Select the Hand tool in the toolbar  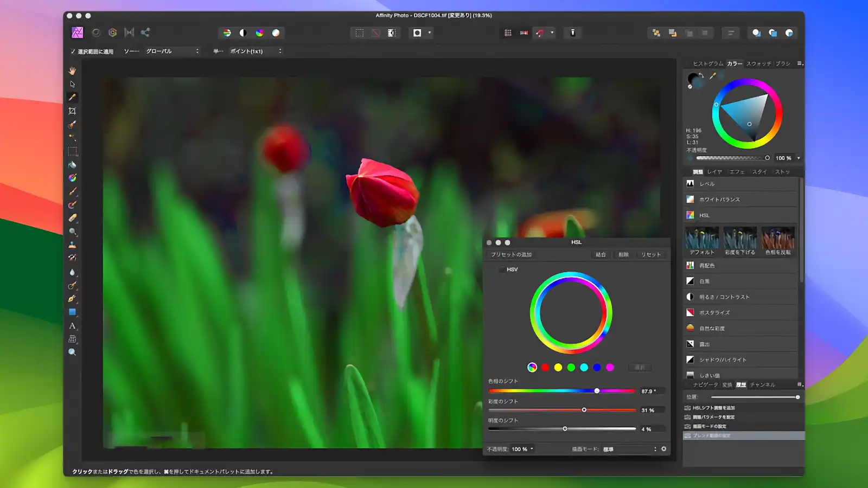click(x=72, y=70)
